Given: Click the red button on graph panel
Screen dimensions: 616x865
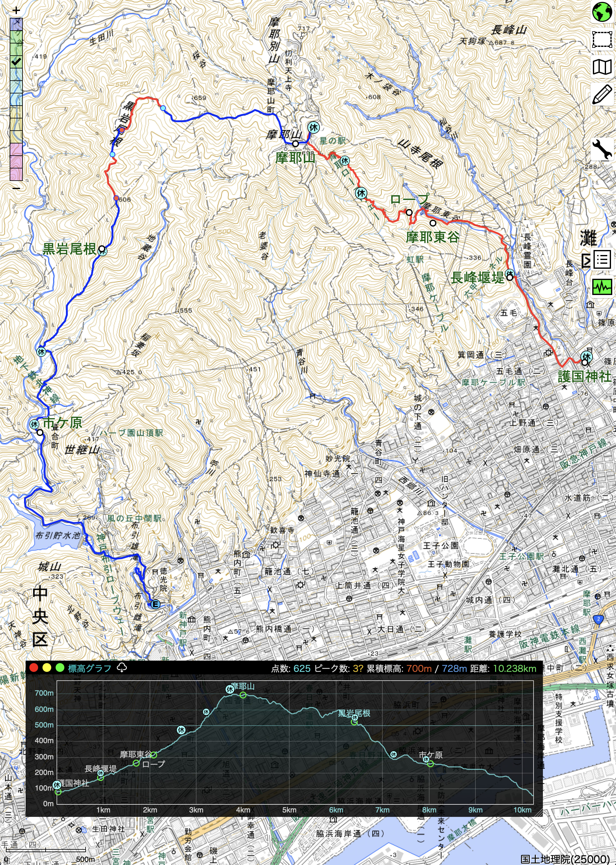Looking at the screenshot, I should point(34,668).
